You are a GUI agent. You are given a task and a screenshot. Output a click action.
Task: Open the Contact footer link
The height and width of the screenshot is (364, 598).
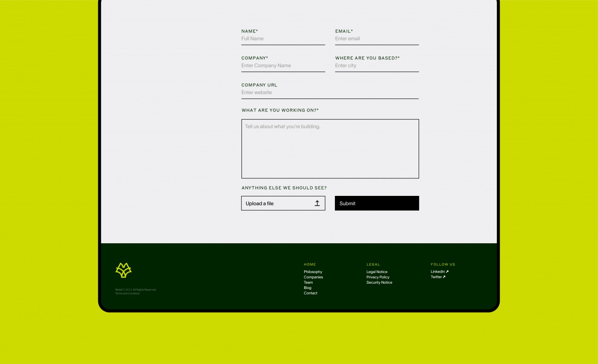point(311,293)
